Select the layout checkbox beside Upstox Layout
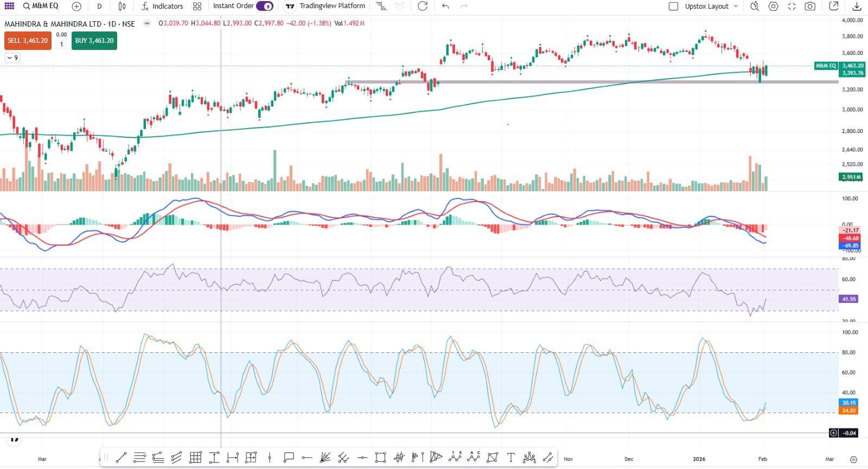 [x=673, y=7]
